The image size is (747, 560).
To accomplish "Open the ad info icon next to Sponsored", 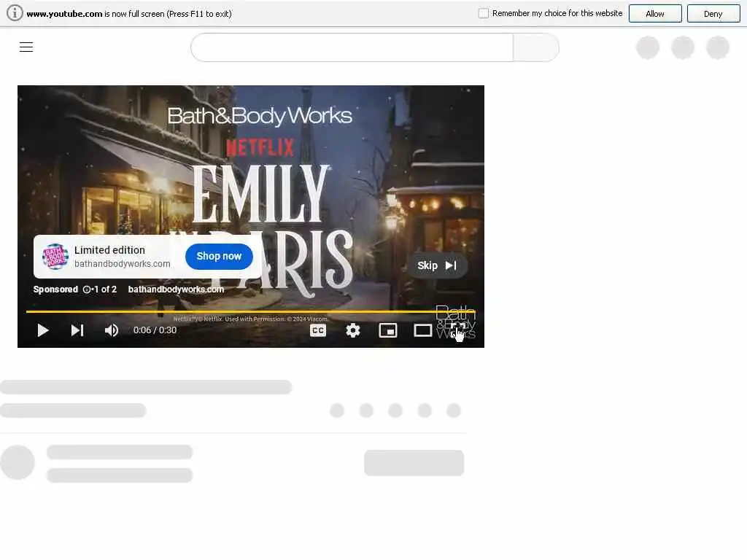I will (x=87, y=289).
